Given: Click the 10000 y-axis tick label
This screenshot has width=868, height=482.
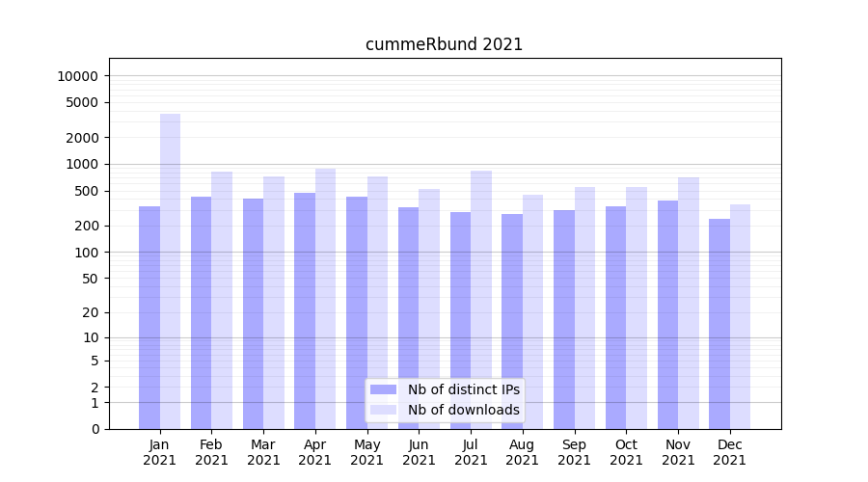Looking at the screenshot, I should click(78, 76).
